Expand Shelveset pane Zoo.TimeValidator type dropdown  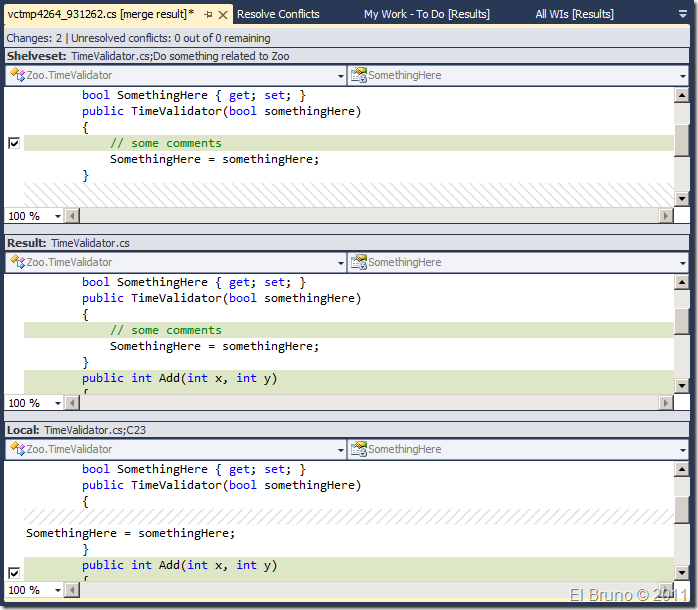pyautogui.click(x=339, y=75)
